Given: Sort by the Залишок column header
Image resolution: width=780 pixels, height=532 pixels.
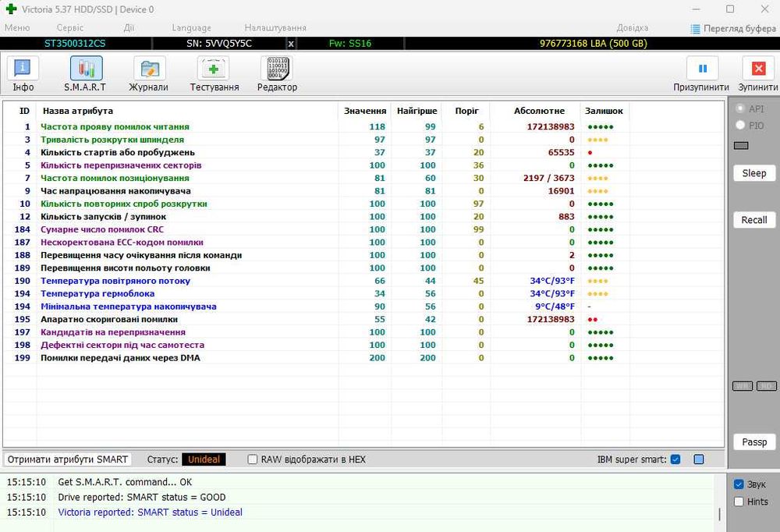Looking at the screenshot, I should (604, 111).
